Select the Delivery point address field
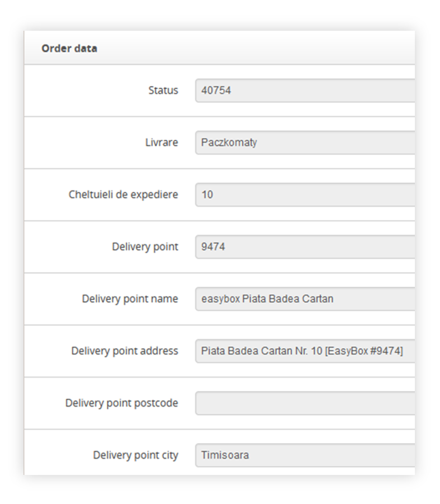The image size is (440, 504). coord(305,351)
